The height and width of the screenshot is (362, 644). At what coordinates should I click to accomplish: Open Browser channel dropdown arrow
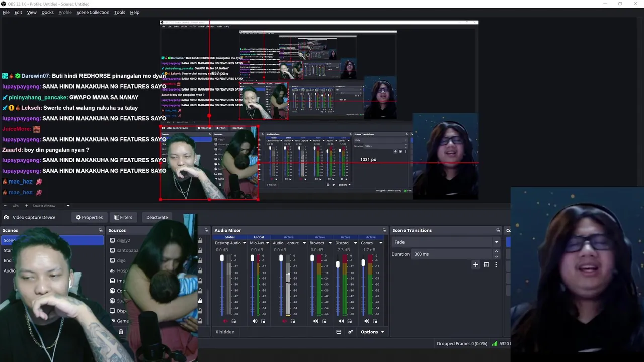coord(330,243)
